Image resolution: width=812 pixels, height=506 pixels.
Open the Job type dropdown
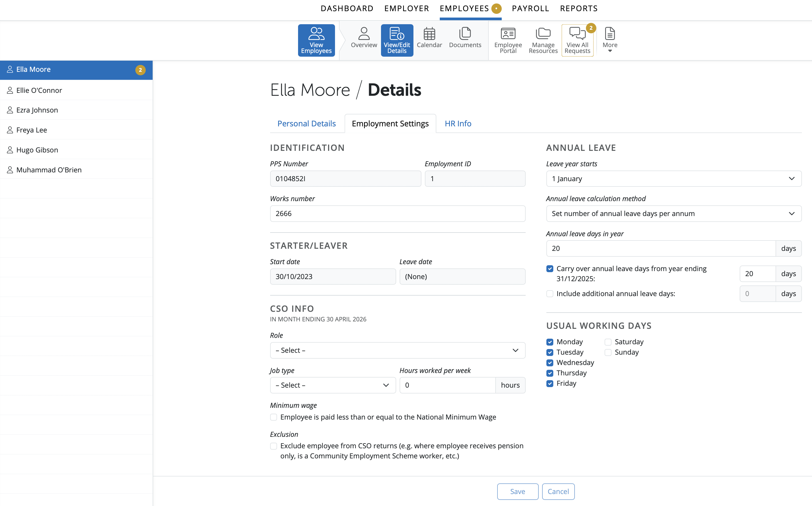pos(332,385)
